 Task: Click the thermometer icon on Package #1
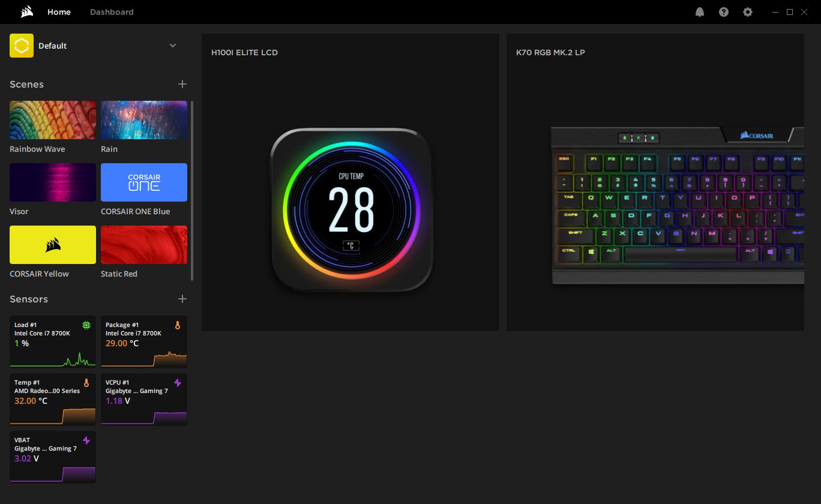[178, 325]
